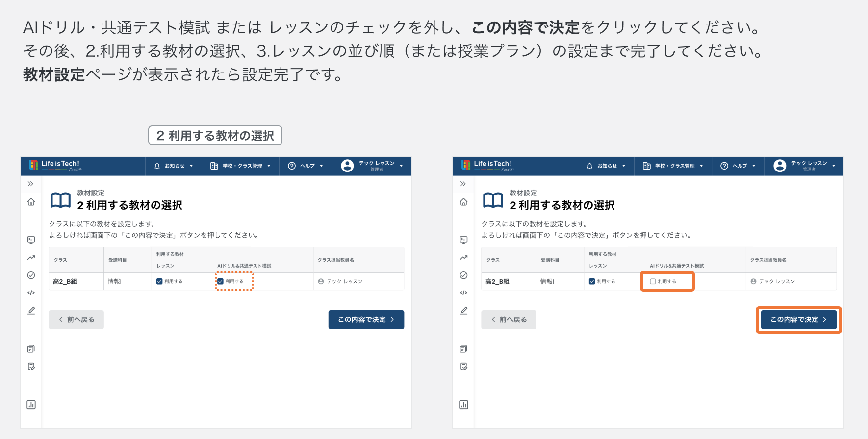Uncheck レッスン 利用する checkbox in right screenshot
The width and height of the screenshot is (868, 439).
coord(592,281)
